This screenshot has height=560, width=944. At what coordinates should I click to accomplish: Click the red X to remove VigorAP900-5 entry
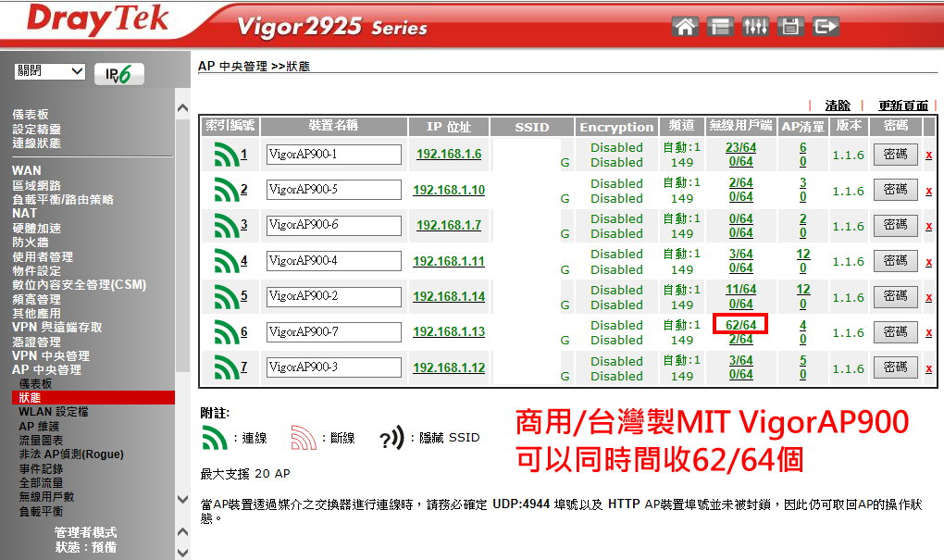pos(928,190)
